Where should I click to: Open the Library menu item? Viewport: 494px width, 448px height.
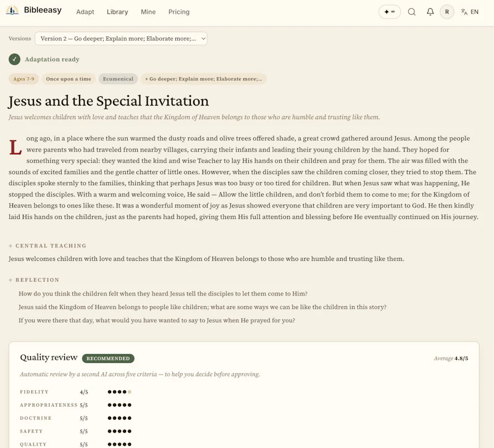[117, 12]
